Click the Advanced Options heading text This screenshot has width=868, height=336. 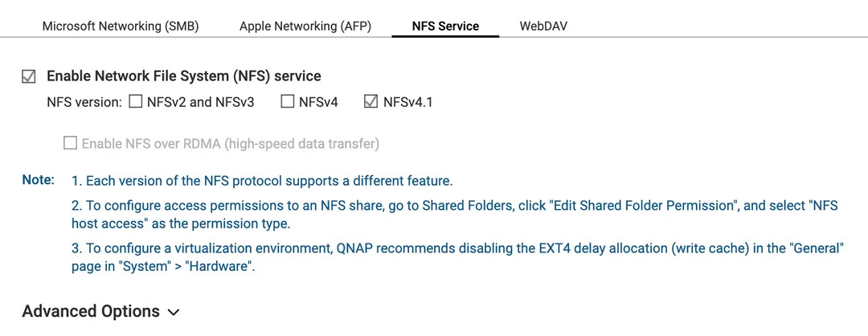point(91,311)
